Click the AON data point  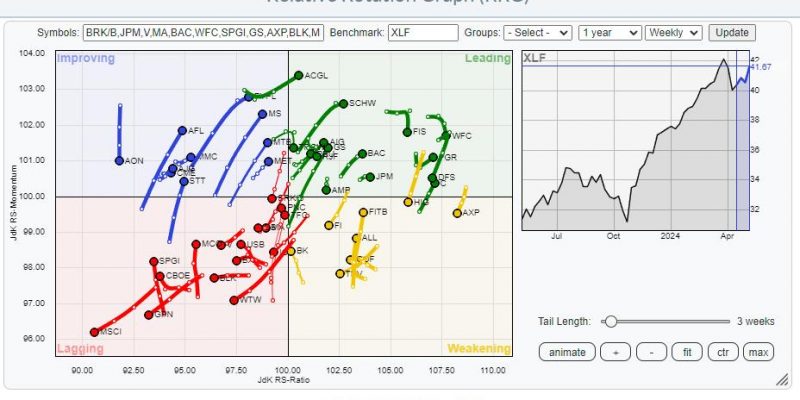point(119,161)
